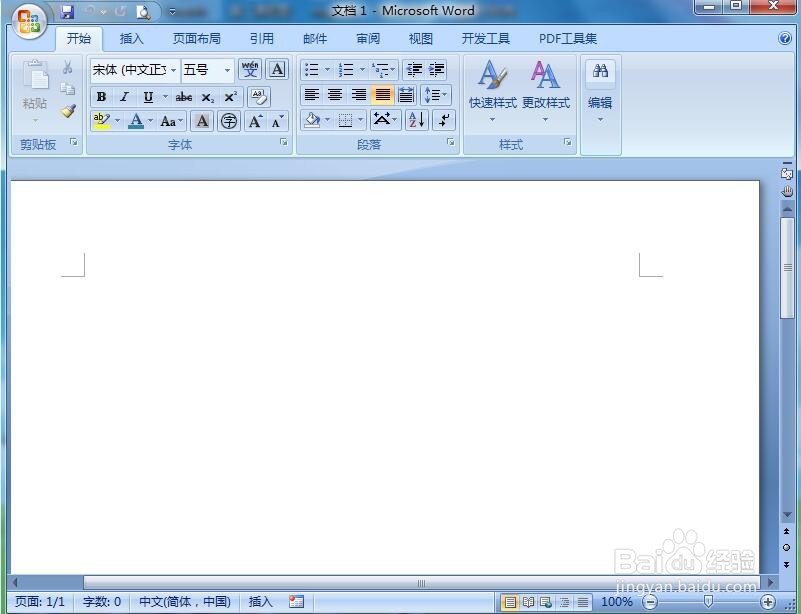This screenshot has width=801, height=614.
Task: Click zoom slider handle
Action: pyautogui.click(x=709, y=601)
